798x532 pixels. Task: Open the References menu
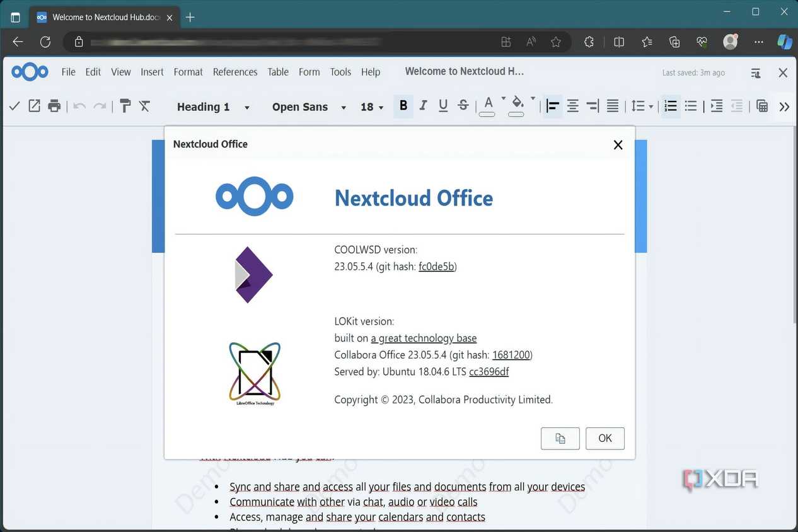click(235, 72)
